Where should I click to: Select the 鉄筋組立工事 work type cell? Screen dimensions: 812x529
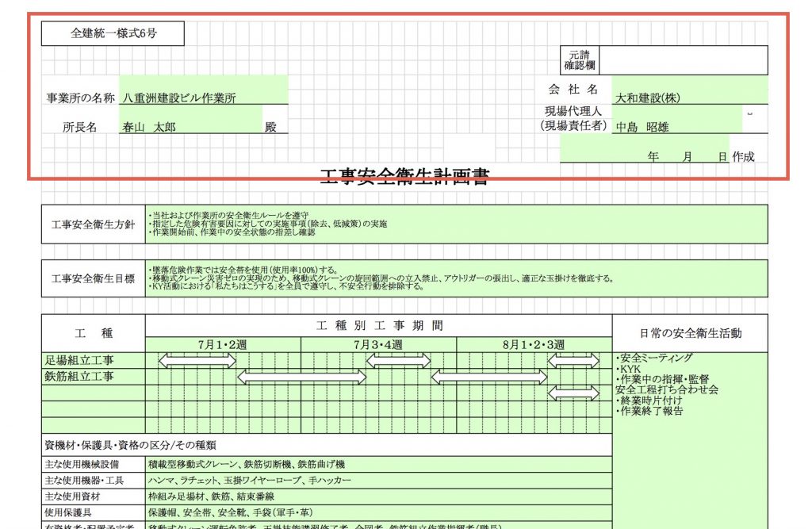[x=94, y=377]
